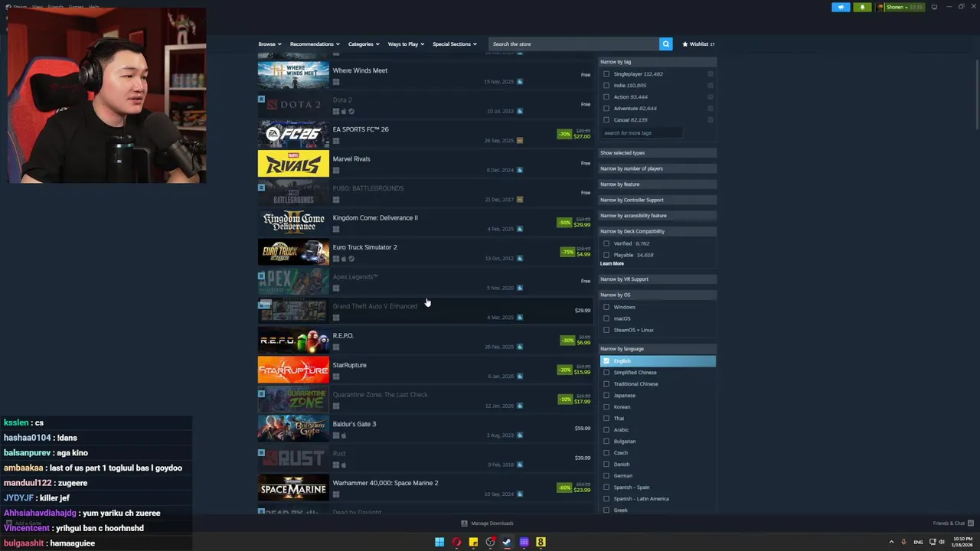
Task: Open Warhammer 40,000: Space Marine 2 listing
Action: [x=425, y=487]
